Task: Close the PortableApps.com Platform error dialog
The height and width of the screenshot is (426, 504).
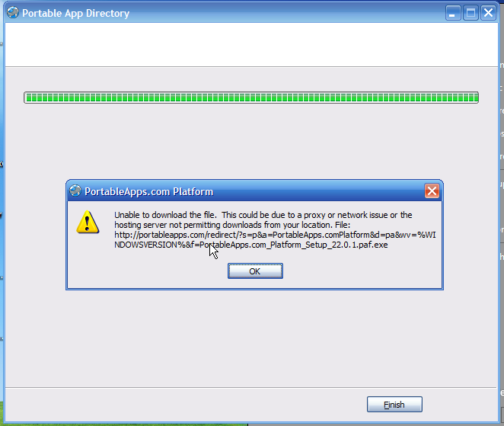Action: coord(432,191)
